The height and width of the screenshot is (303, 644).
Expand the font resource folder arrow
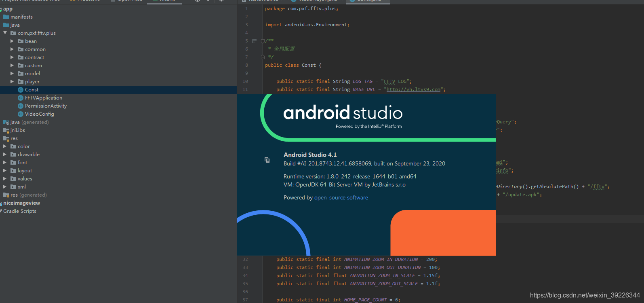click(5, 163)
